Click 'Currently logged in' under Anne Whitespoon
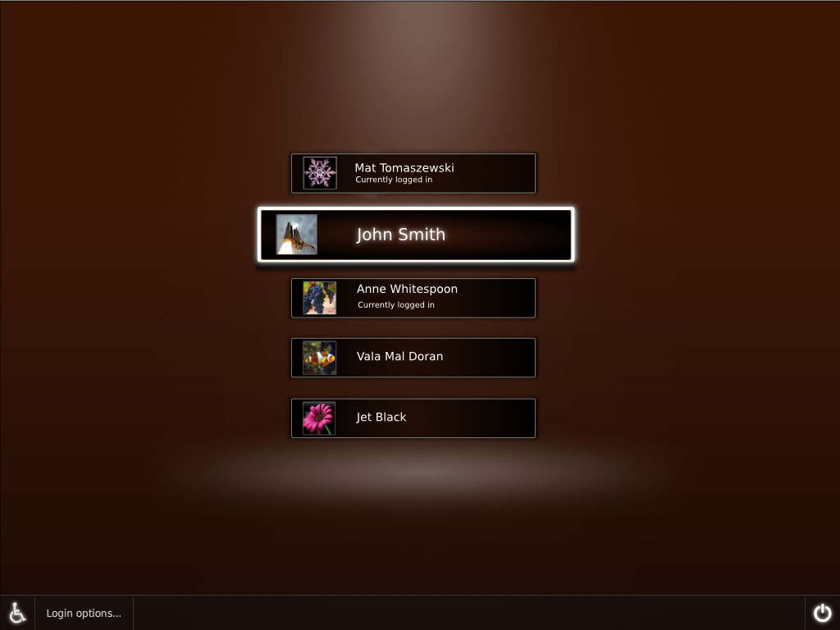The image size is (840, 630). point(396,305)
